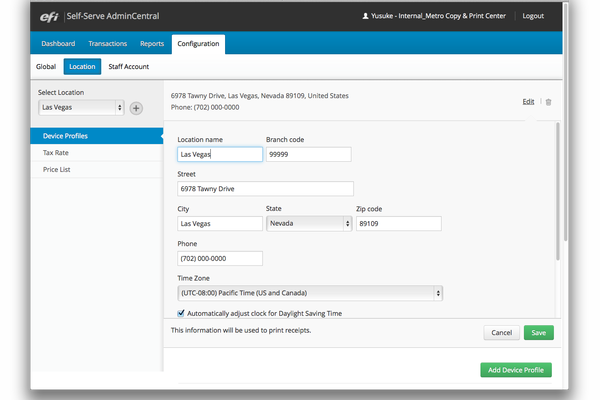
Task: Click the Self-Serve AdminCentral title
Action: pos(113,16)
